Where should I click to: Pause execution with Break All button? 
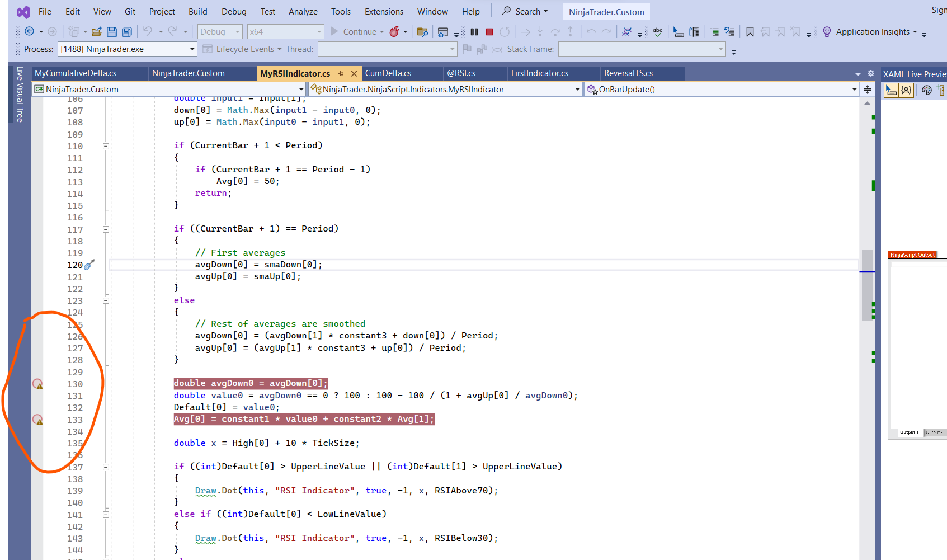pos(474,32)
